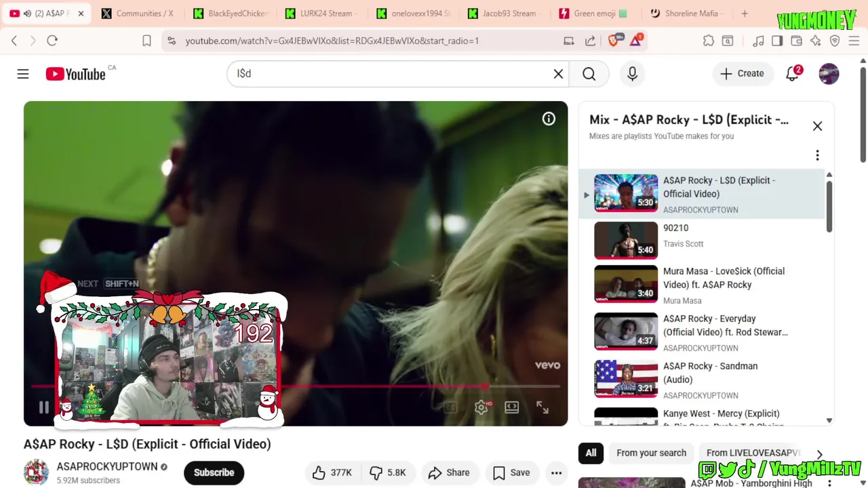Open Brave Shields lion icon

pos(614,41)
